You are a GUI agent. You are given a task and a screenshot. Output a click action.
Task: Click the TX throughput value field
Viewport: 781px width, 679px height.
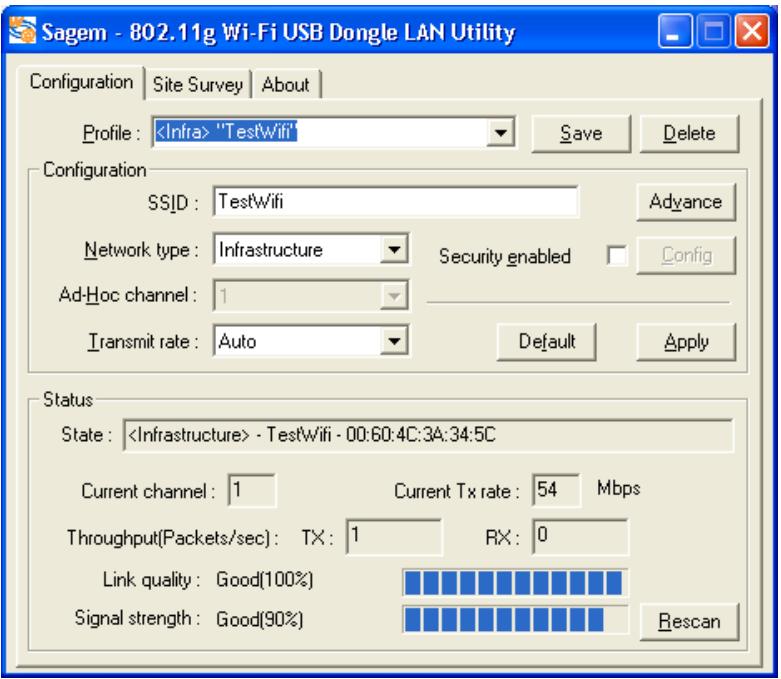[x=393, y=537]
